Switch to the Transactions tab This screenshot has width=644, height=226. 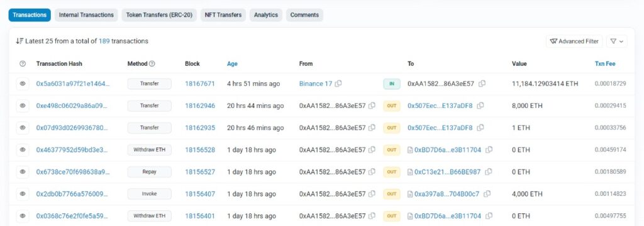coord(30,15)
